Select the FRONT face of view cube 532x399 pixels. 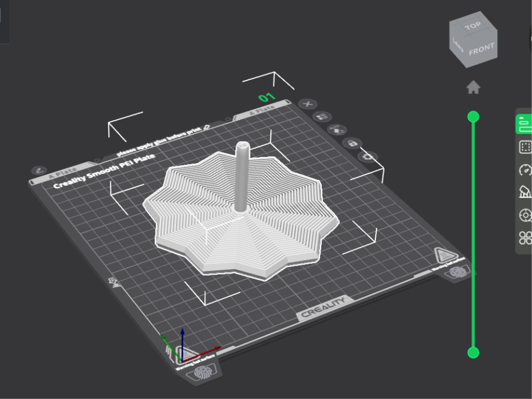(x=482, y=49)
